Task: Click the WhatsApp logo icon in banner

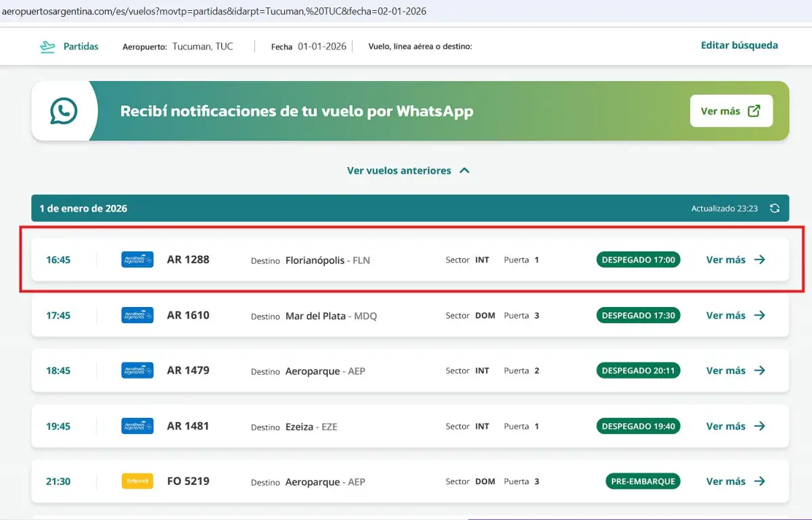Action: point(64,111)
